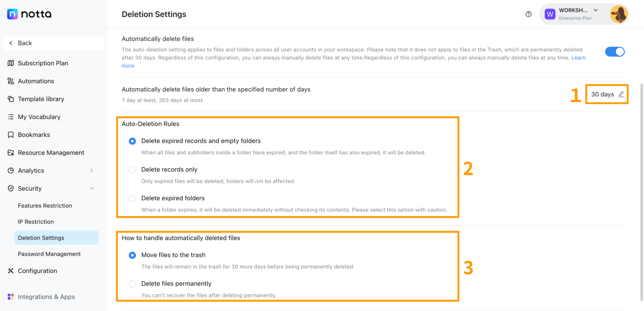Collapse the Security section chevron
Viewport: 644px width, 311px height.
pyautogui.click(x=92, y=188)
